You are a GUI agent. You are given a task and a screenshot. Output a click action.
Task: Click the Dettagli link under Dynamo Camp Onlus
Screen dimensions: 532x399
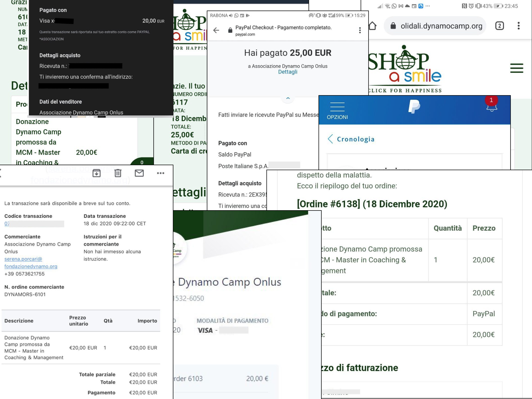tap(288, 72)
